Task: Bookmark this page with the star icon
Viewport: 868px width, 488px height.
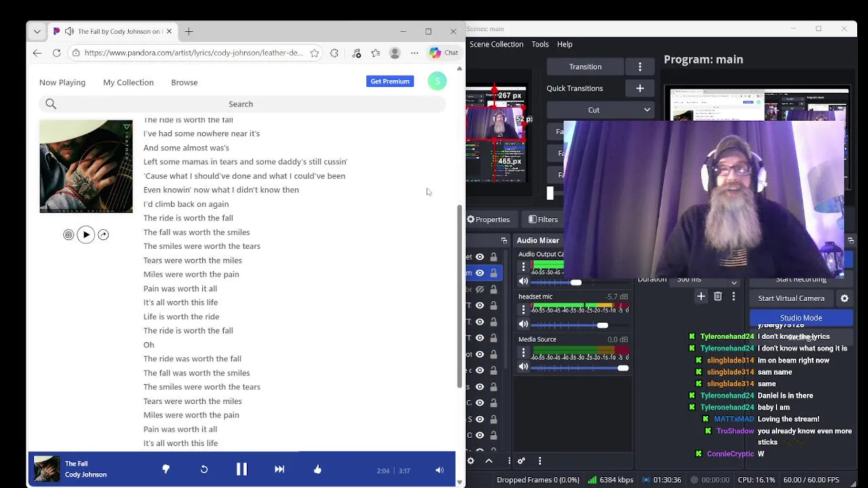Action: coord(315,53)
